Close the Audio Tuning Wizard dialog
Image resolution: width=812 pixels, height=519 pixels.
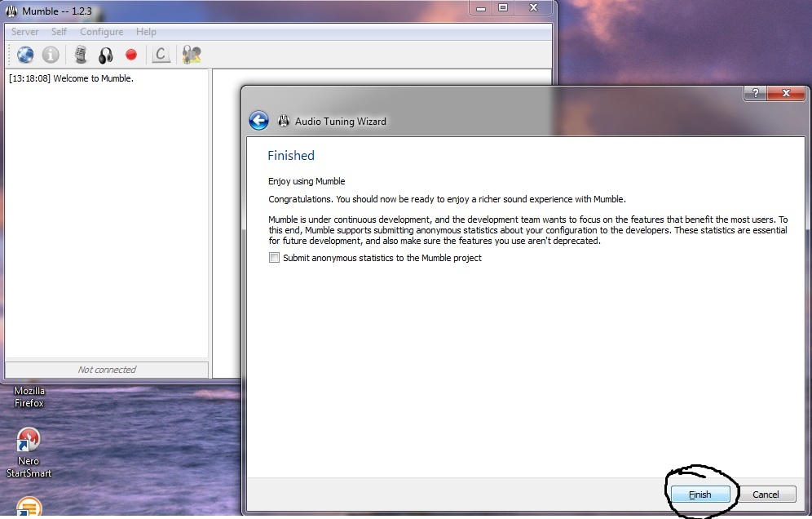coord(786,93)
